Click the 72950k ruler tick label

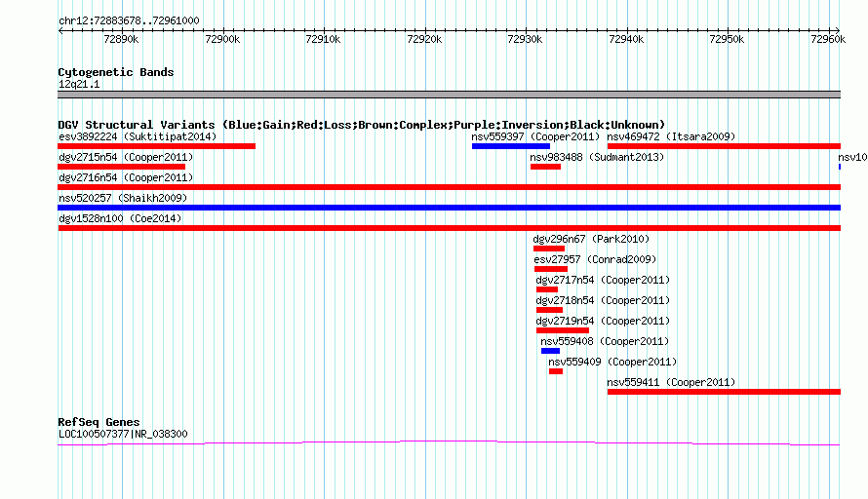coord(728,39)
